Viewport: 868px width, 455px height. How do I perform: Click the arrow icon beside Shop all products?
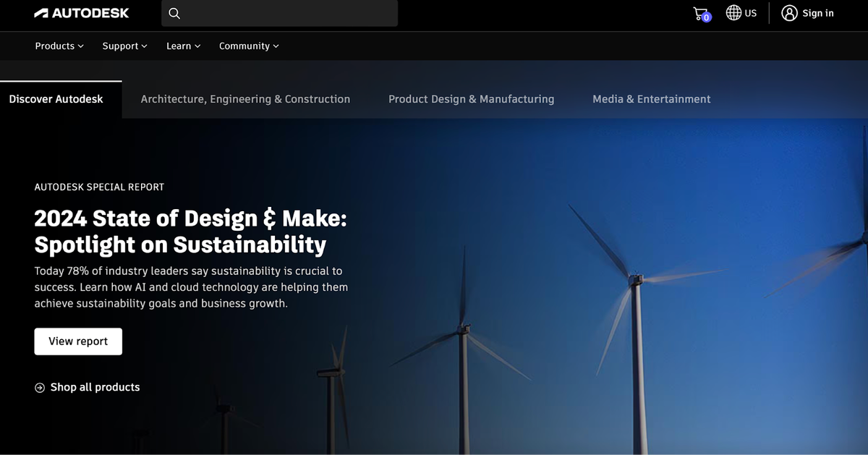coord(40,388)
